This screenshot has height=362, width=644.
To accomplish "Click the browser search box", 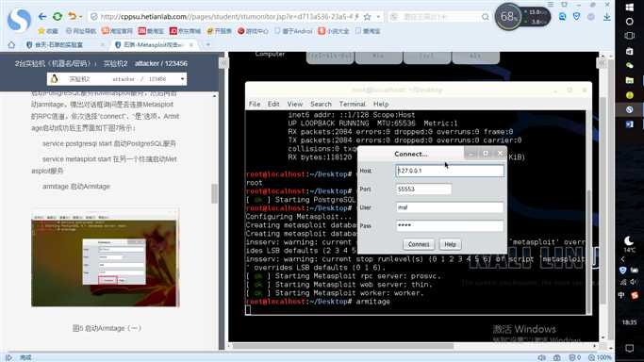I will pos(439,17).
